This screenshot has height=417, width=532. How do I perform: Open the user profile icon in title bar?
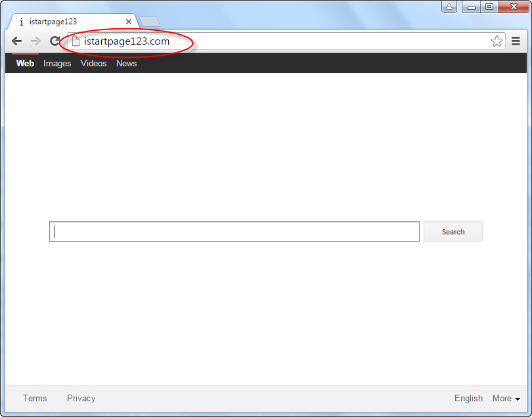click(x=449, y=7)
